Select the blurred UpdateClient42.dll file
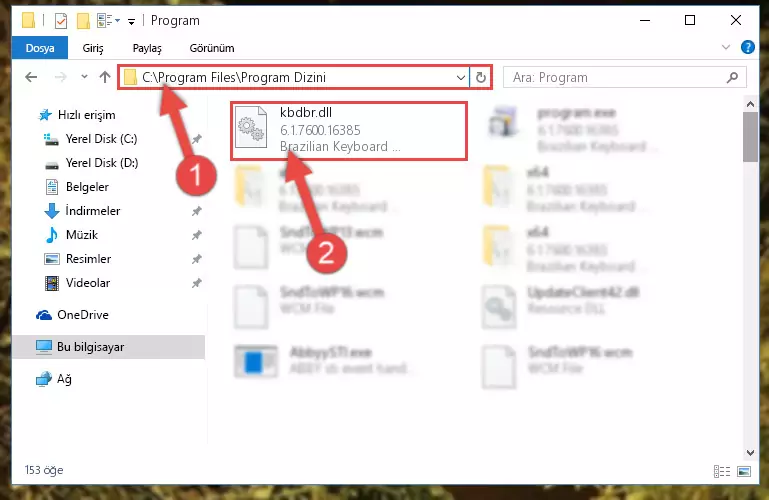769x500 pixels. (x=562, y=306)
